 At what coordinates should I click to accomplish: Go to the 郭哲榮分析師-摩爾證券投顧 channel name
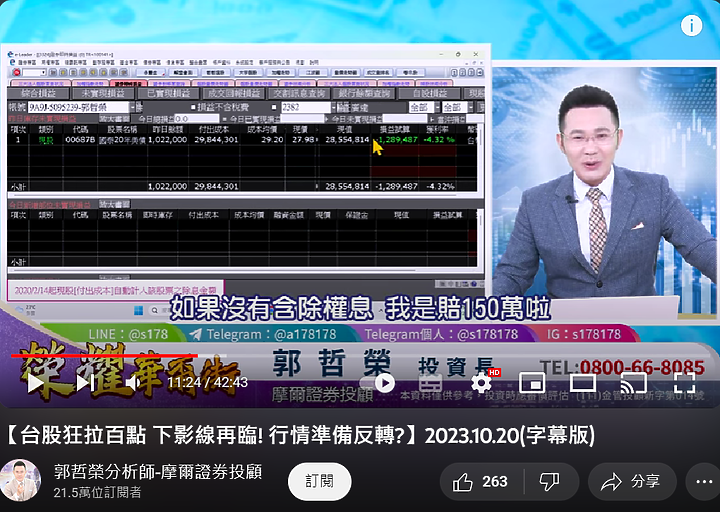[158, 472]
